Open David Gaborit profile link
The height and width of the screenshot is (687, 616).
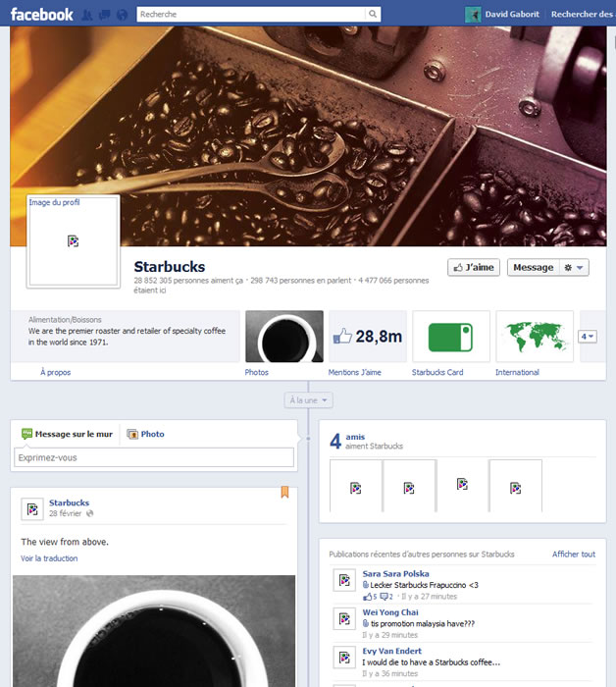coord(512,14)
